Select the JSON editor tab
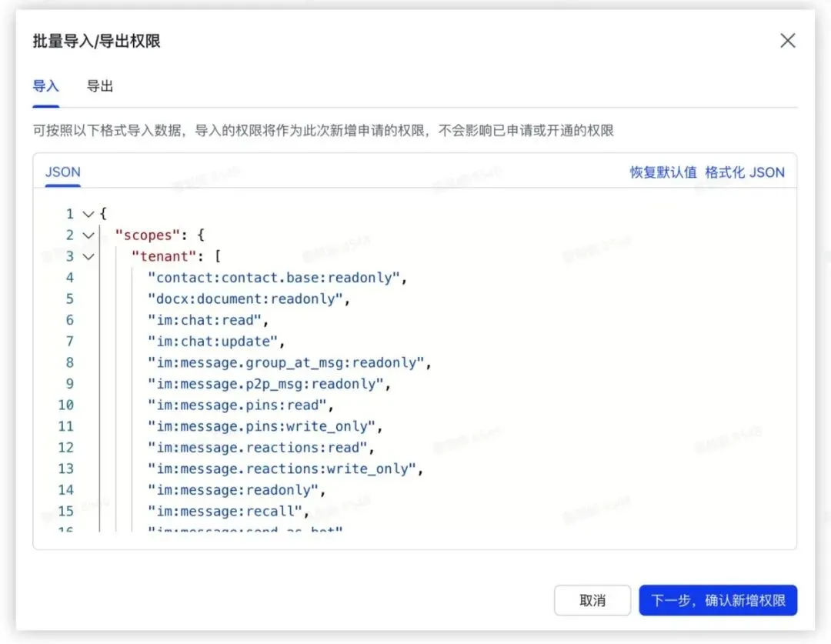The width and height of the screenshot is (831, 644). tap(62, 172)
